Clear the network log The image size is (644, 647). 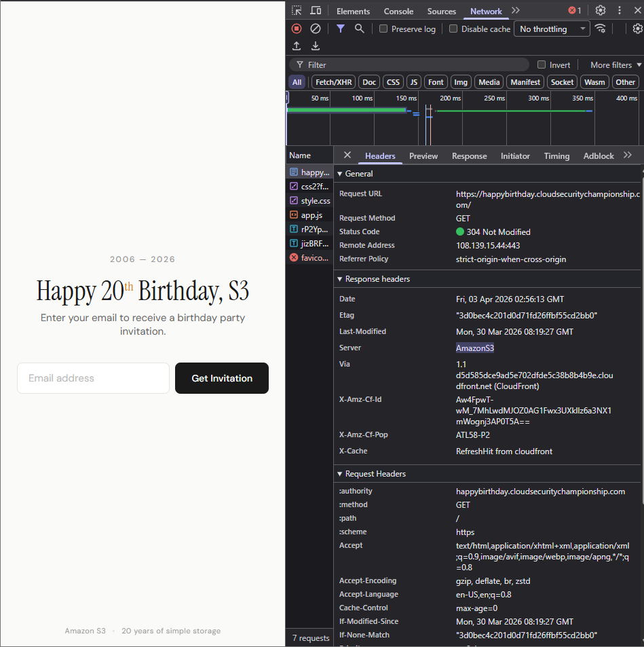pyautogui.click(x=316, y=29)
